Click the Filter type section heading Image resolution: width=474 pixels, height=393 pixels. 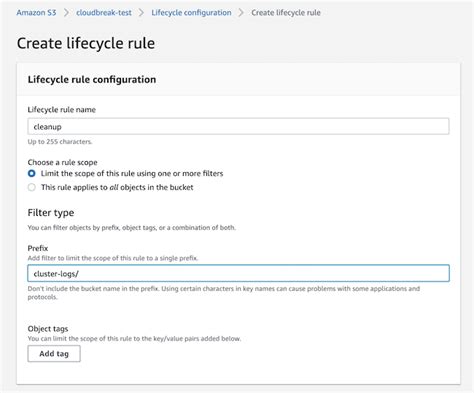click(x=51, y=213)
